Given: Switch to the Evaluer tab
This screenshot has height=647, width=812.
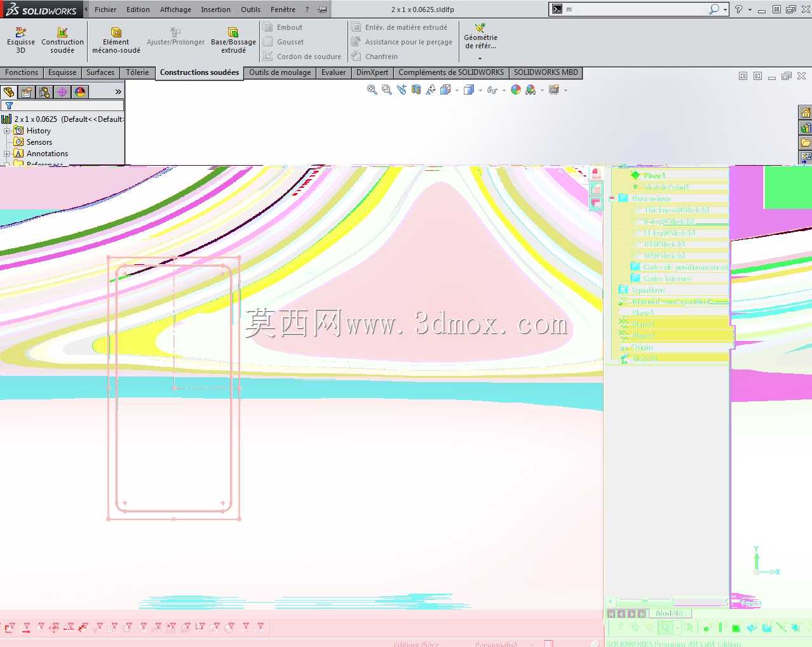Looking at the screenshot, I should [x=334, y=72].
